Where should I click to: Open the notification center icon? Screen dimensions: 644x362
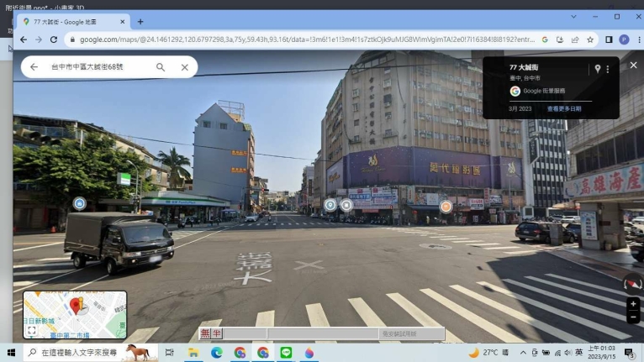click(x=629, y=353)
